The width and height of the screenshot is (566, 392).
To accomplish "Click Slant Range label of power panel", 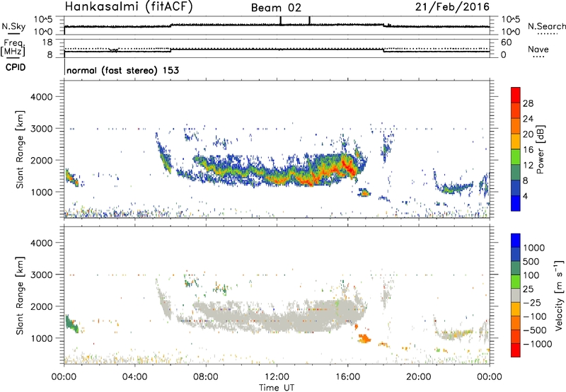I will pos(20,149).
